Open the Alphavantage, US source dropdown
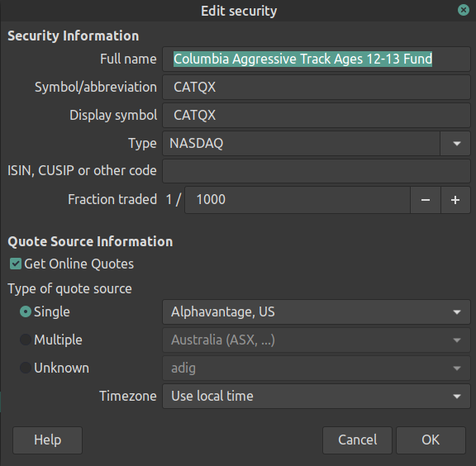The height and width of the screenshot is (466, 476). click(x=317, y=312)
